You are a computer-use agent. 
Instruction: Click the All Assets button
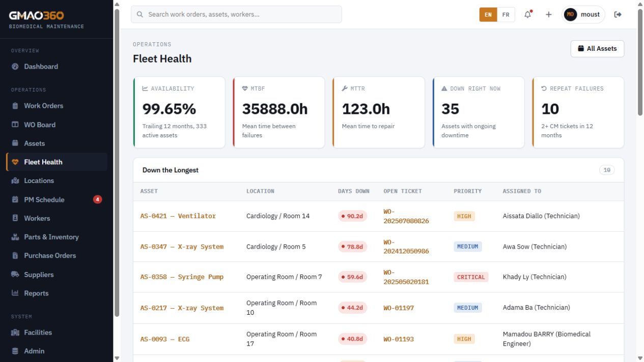tap(597, 48)
